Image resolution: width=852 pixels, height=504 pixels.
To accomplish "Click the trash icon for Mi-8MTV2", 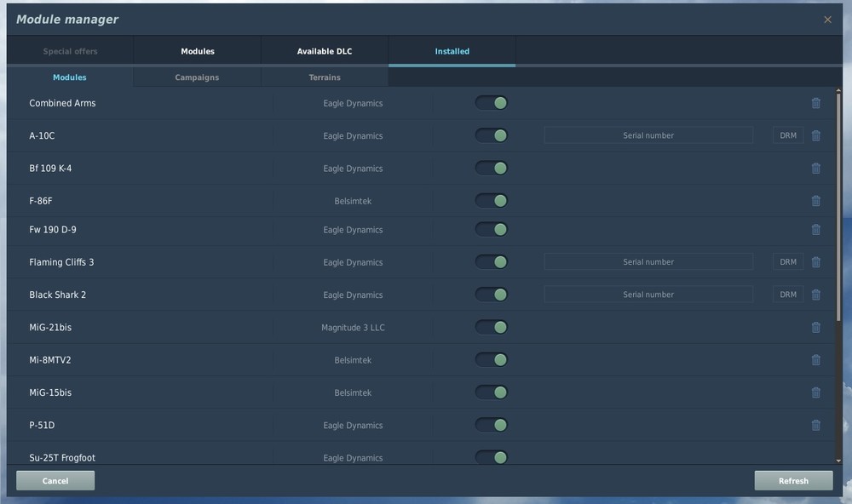I will coord(815,360).
